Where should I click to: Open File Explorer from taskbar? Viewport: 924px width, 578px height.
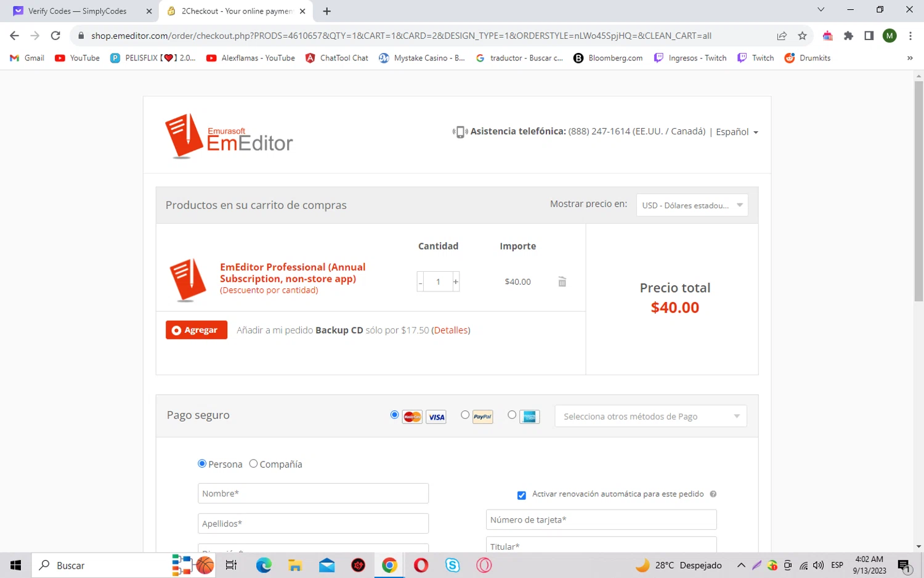pos(295,565)
